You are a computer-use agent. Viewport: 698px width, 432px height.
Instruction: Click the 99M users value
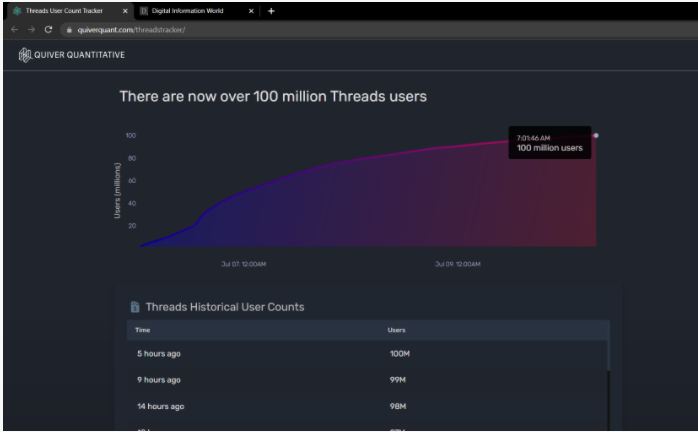(398, 380)
